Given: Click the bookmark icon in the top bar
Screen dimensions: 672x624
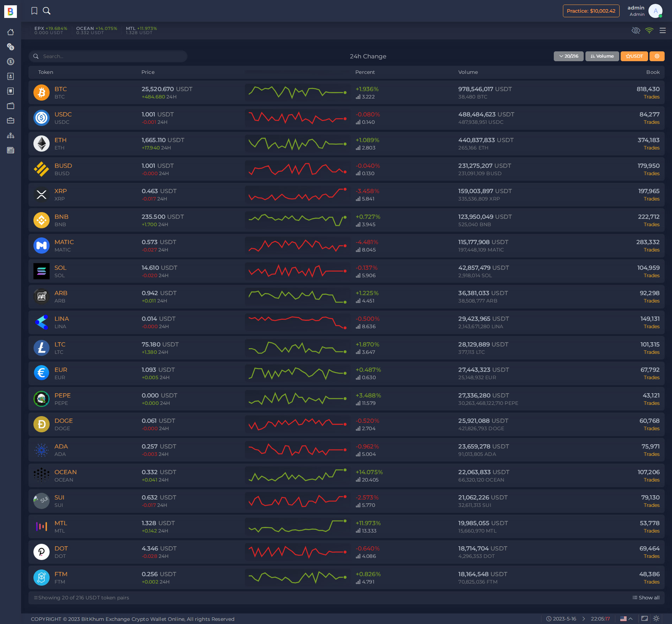Looking at the screenshot, I should [x=34, y=11].
